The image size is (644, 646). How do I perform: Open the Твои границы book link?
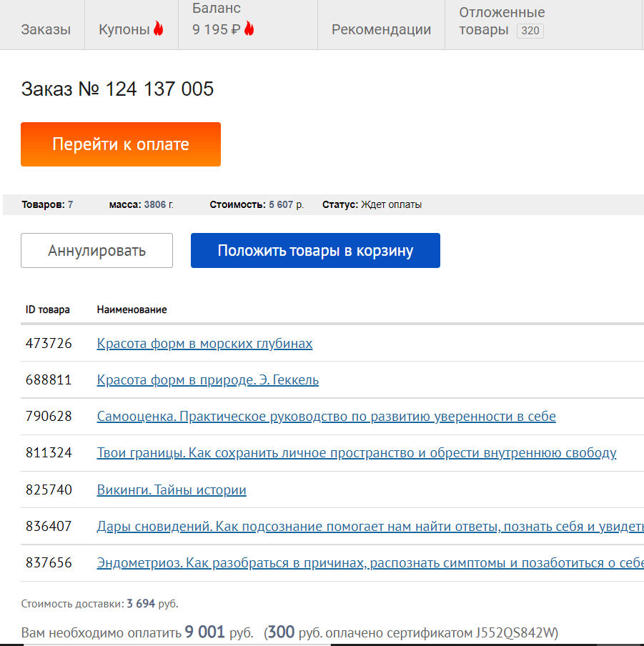[357, 453]
